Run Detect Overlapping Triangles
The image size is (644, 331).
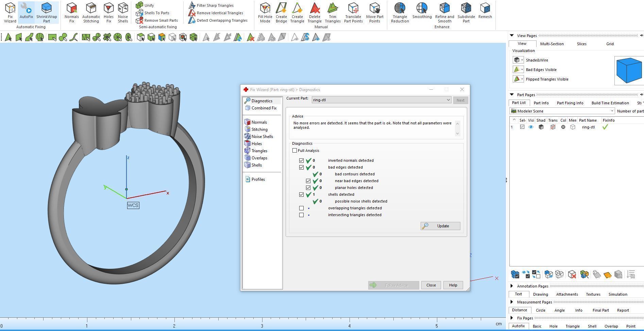coord(218,20)
